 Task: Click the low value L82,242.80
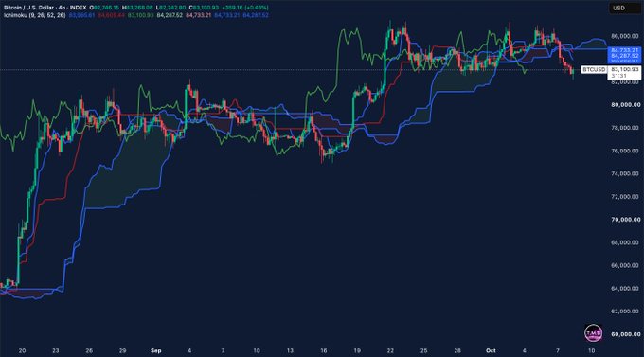170,8
